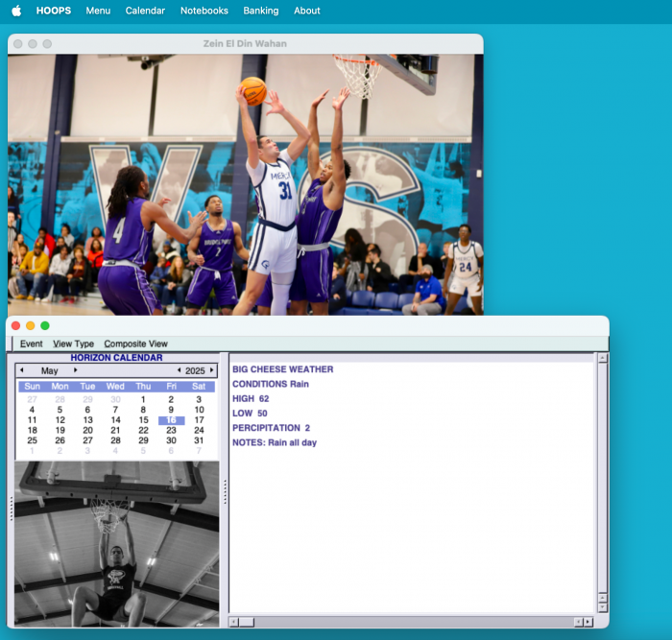
Task: Click the next year arrow beside 2025
Action: [x=212, y=370]
